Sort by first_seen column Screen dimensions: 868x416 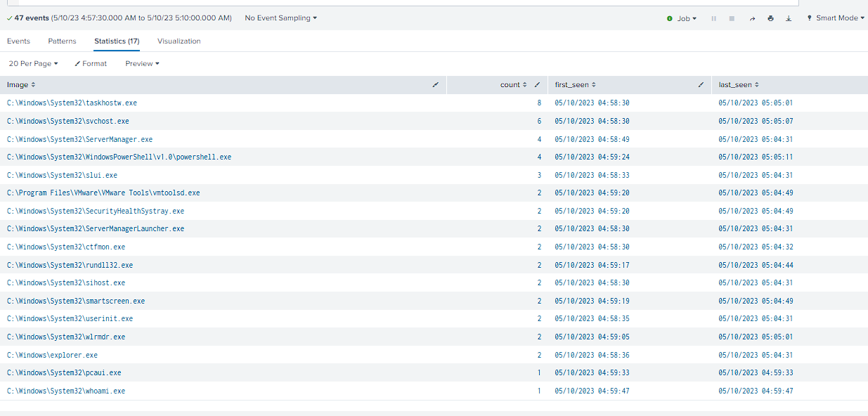(576, 85)
